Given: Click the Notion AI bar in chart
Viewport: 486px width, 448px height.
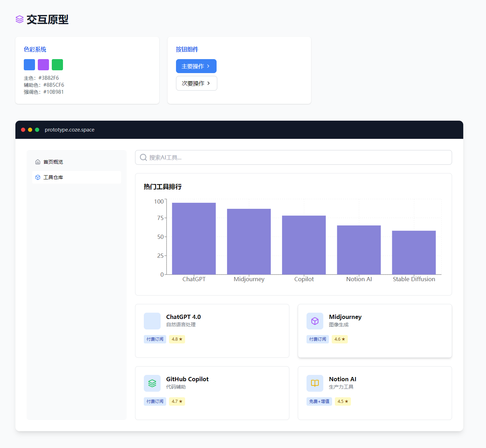Looking at the screenshot, I should tap(359, 250).
